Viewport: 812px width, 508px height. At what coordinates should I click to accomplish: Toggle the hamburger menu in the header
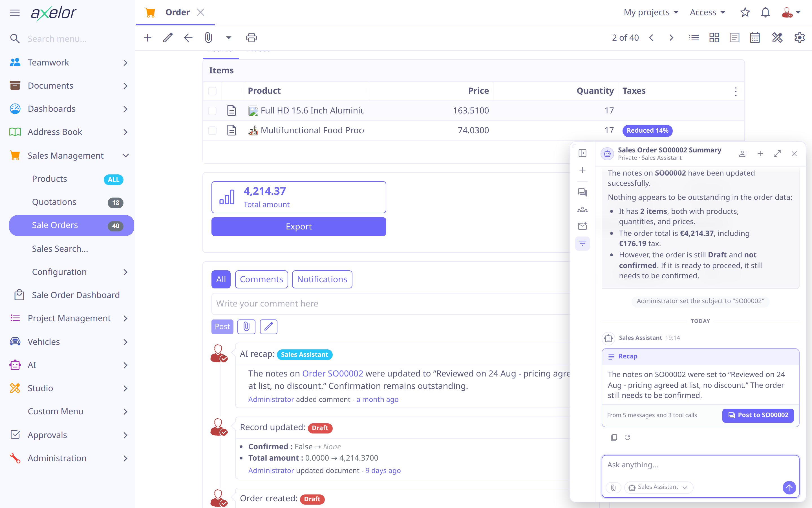click(15, 13)
